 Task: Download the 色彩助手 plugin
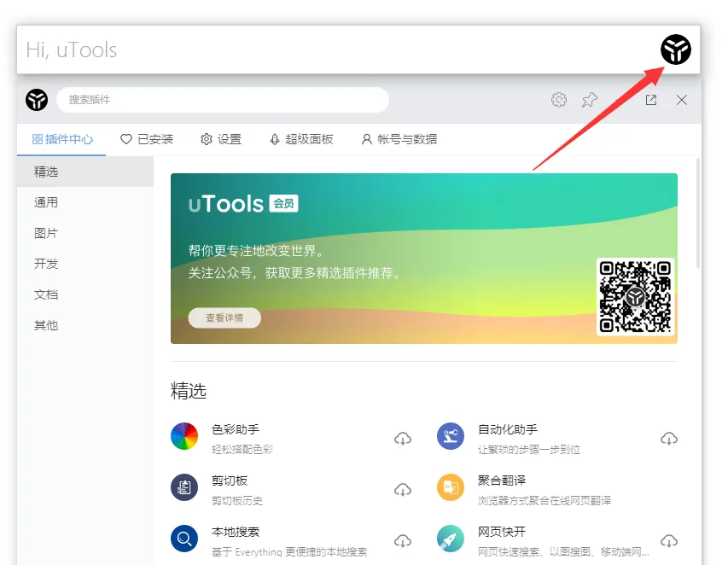(x=403, y=438)
